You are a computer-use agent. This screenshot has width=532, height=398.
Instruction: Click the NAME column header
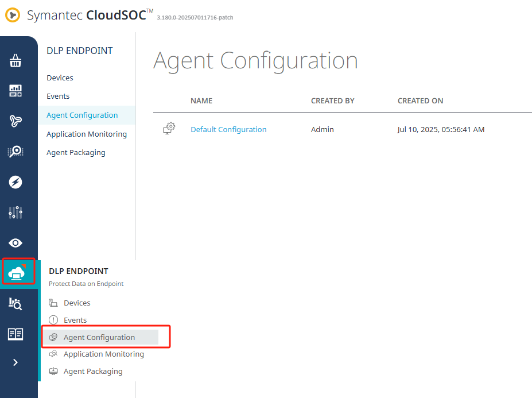click(x=201, y=101)
